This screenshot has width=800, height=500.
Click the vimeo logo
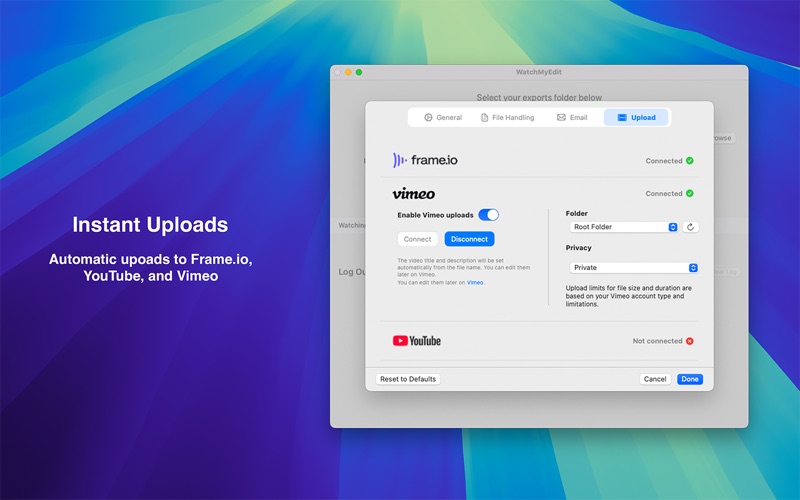414,194
